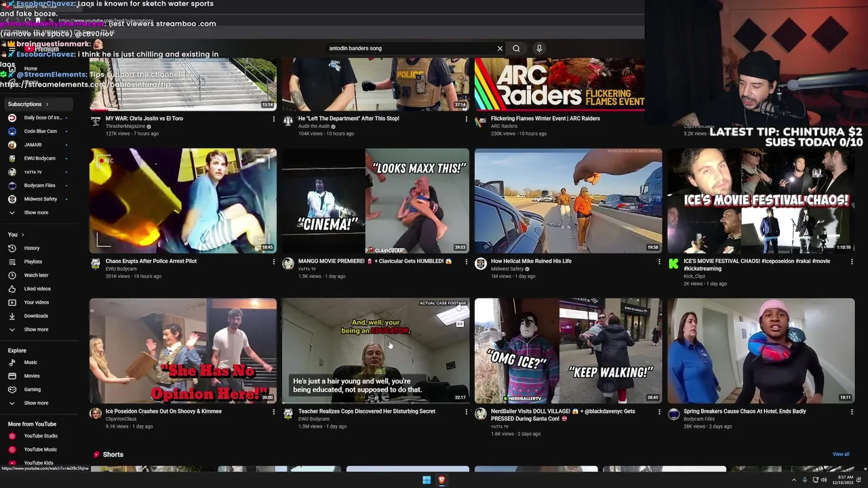Open History in the sidebar
This screenshot has width=868, height=488.
point(32,248)
